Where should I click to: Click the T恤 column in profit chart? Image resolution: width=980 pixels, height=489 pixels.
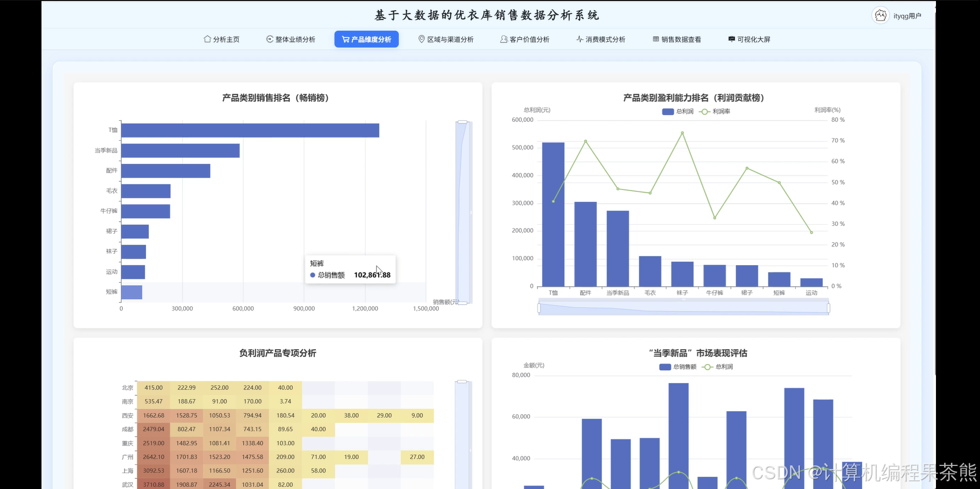(553, 215)
